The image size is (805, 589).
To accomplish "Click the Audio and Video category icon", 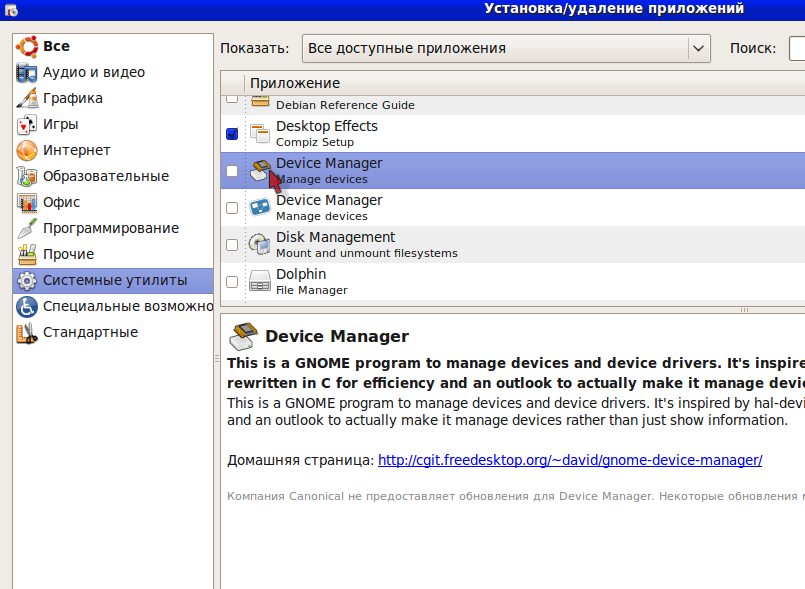I will point(27,72).
